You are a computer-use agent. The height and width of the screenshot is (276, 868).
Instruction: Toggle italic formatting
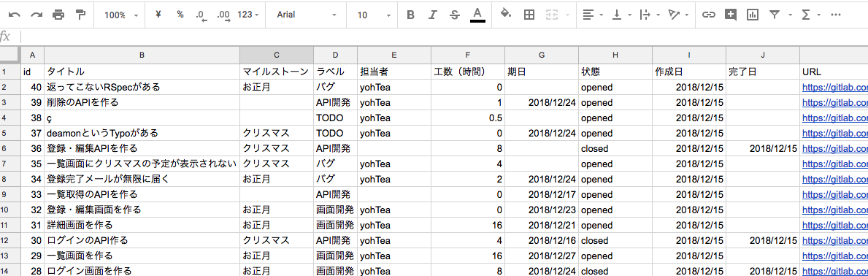coord(433,15)
